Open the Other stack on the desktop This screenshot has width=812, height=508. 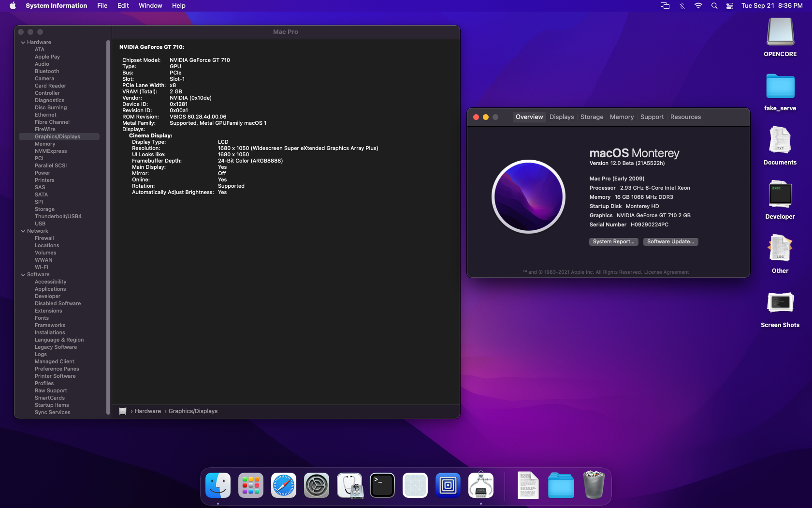(780, 249)
